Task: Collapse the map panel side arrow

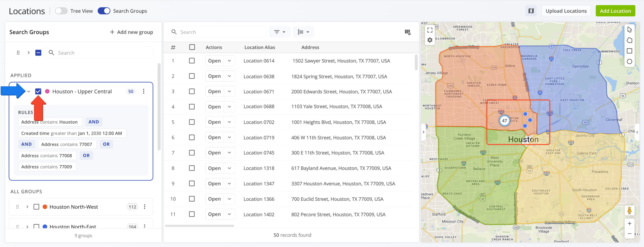Action: (x=424, y=132)
